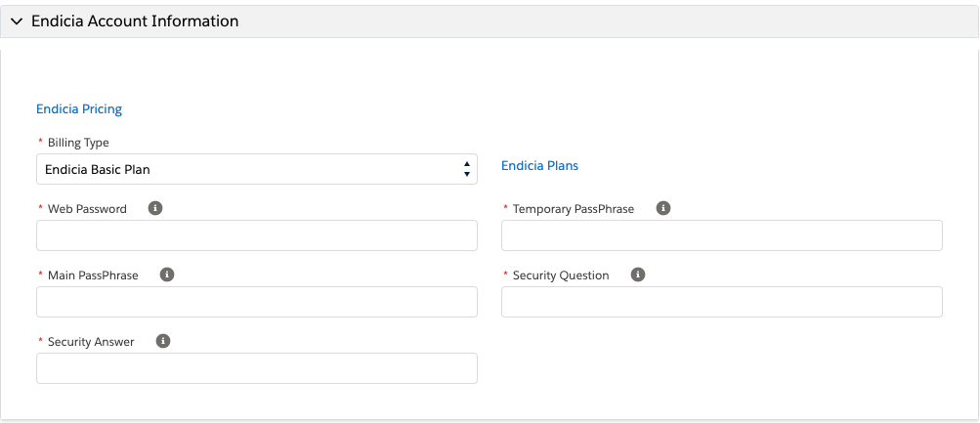Focus the Main PassPhrase input field

click(x=257, y=302)
